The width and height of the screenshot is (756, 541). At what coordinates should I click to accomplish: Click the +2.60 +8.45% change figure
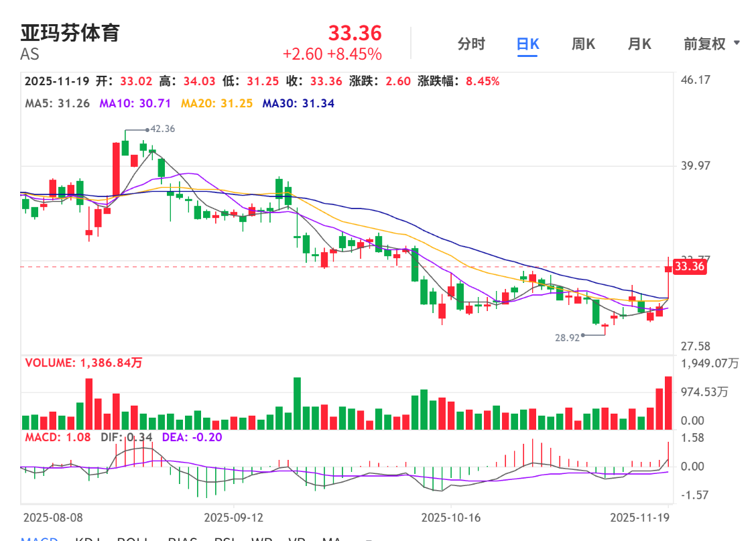pos(332,54)
